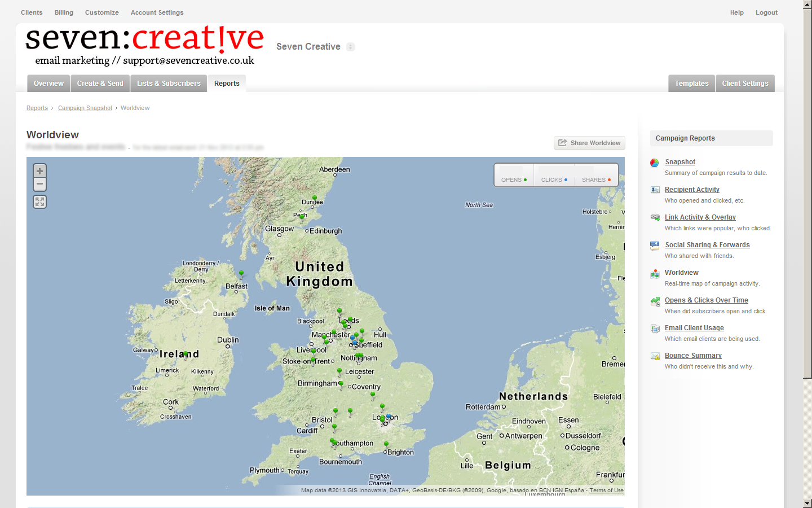This screenshot has width=812, height=508.
Task: Click the Bounce Summary envelope icon
Action: (655, 356)
